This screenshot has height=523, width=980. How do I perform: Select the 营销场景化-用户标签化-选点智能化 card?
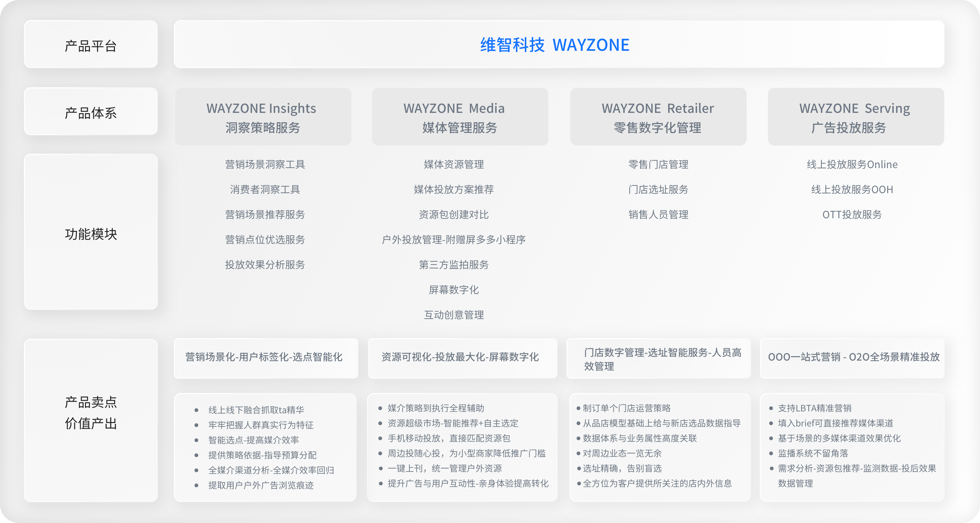(x=265, y=358)
